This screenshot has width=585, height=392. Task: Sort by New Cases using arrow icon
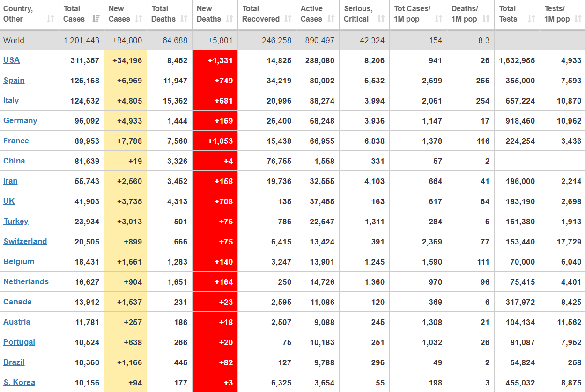pyautogui.click(x=139, y=19)
